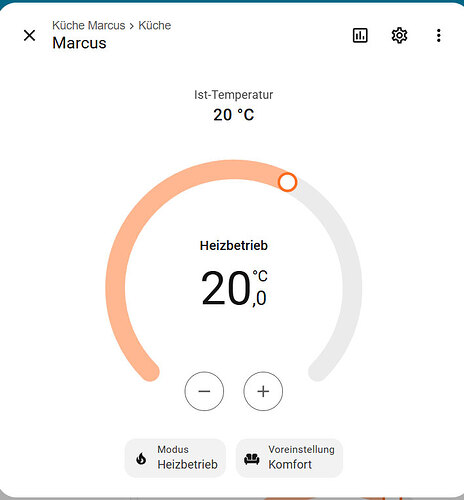
Task: Click the Heizbetrieb status label in dial
Action: coord(234,245)
